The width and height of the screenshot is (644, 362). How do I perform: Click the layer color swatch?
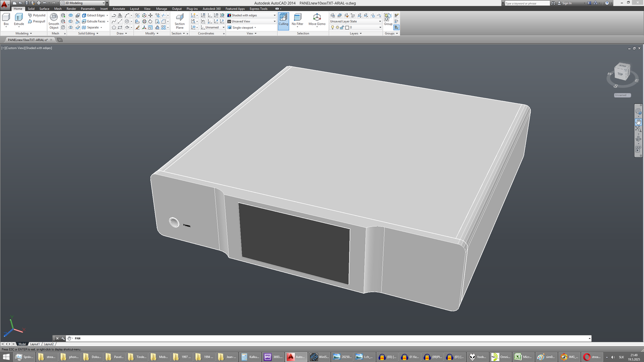click(x=347, y=28)
